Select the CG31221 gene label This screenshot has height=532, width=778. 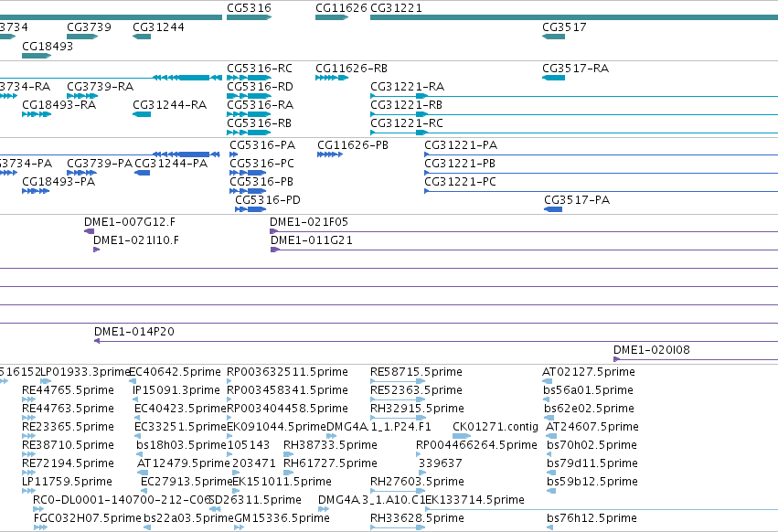coord(397,8)
